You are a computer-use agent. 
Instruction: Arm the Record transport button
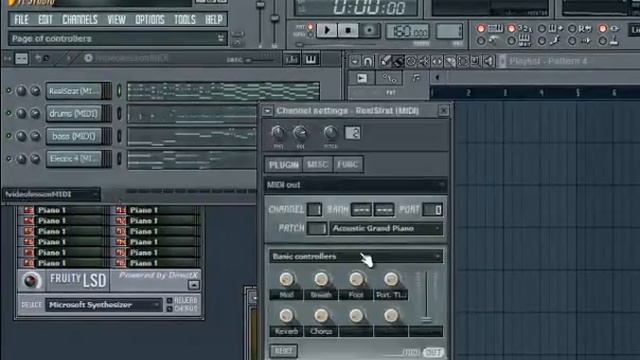pyautogui.click(x=369, y=30)
